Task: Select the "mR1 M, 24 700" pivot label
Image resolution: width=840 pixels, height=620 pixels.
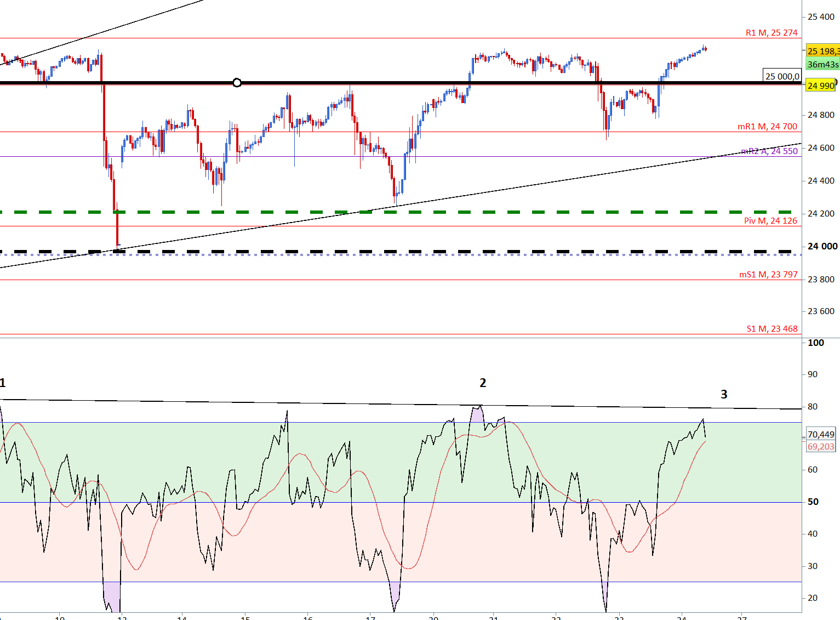Action: coord(767,127)
